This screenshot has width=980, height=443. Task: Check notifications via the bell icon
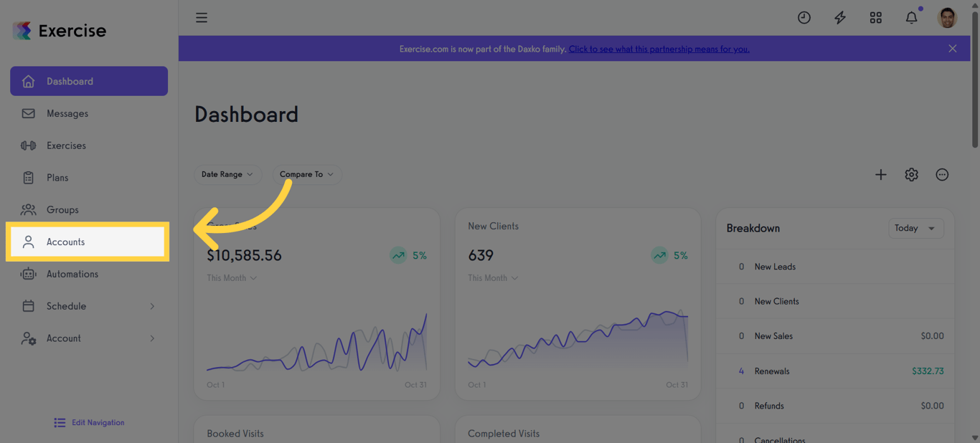coord(911,17)
